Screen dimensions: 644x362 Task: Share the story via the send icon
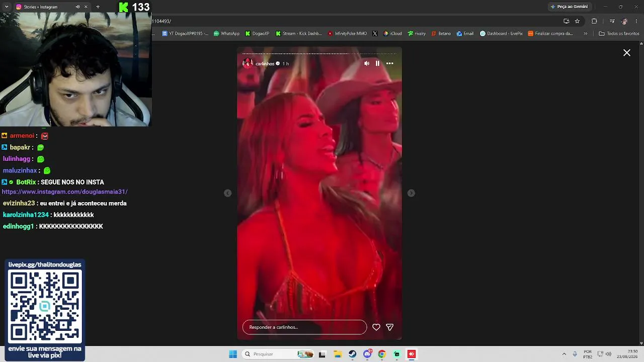pos(389,327)
